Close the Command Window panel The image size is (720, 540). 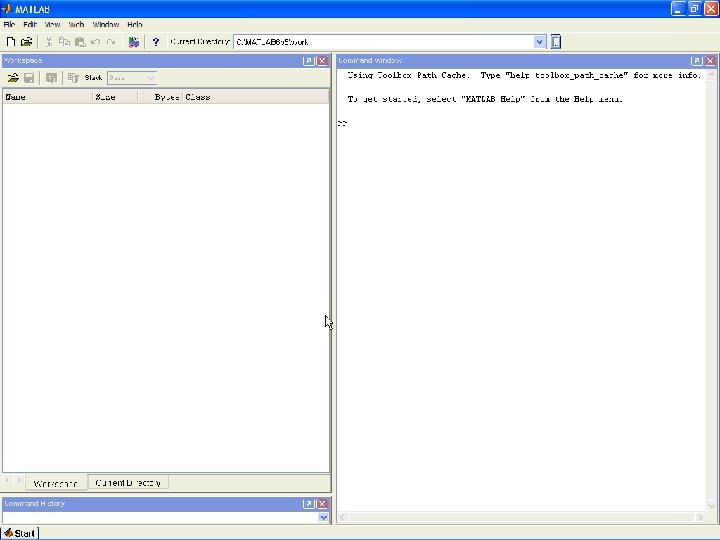710,61
